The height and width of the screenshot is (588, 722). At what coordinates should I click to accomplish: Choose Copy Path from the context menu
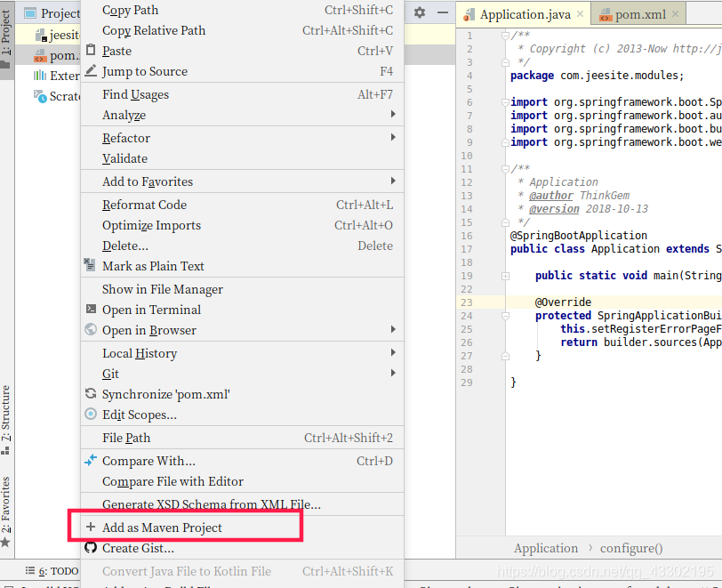130,10
